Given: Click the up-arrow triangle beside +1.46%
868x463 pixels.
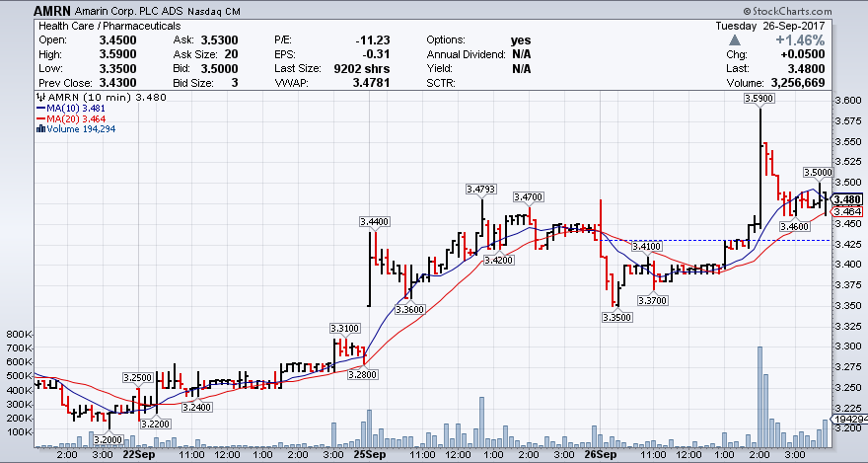Looking at the screenshot, I should click(x=735, y=40).
